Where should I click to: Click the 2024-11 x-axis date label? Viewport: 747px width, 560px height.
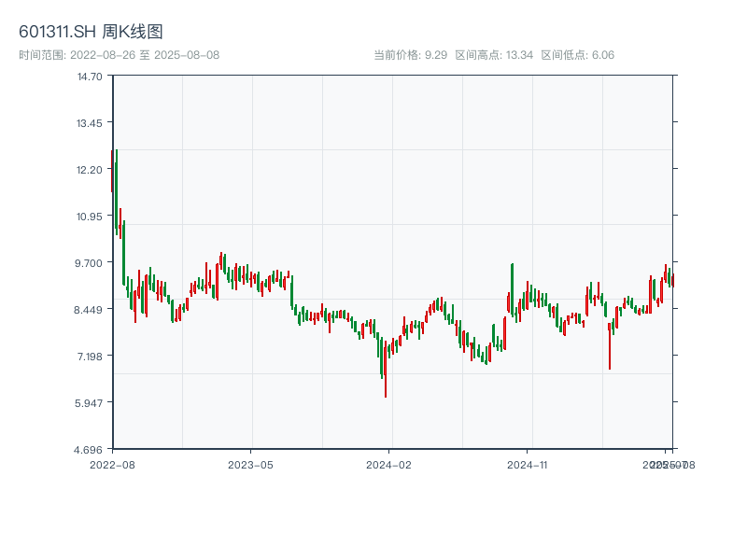[528, 464]
